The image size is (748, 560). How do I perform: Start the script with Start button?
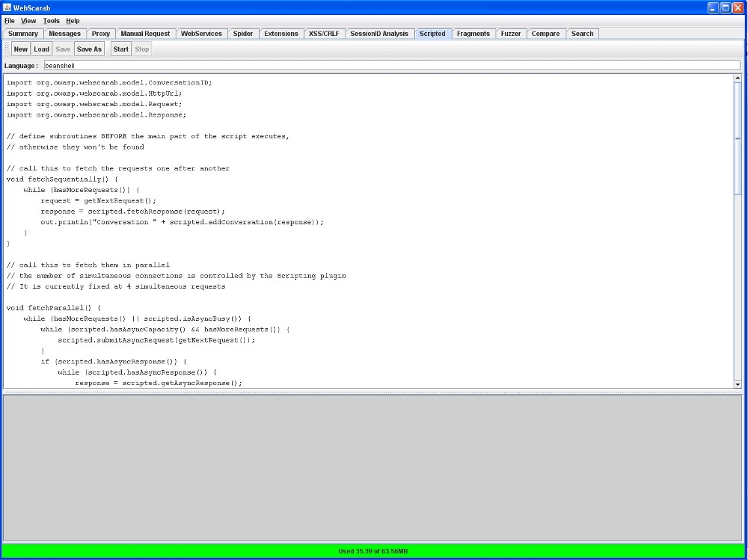point(121,49)
